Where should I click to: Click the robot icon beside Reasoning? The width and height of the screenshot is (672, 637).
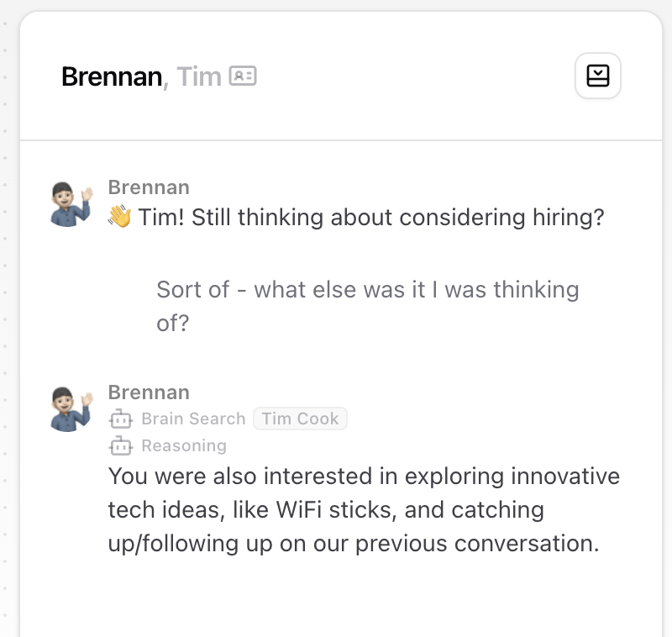click(x=121, y=445)
